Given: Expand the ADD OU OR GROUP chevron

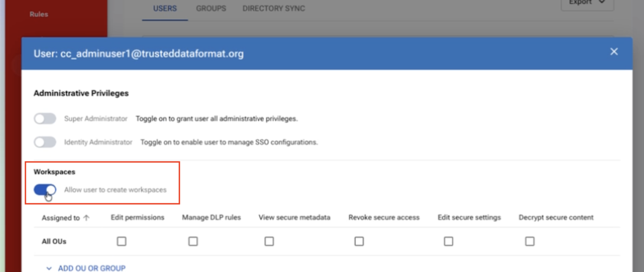Looking at the screenshot, I should pyautogui.click(x=50, y=268).
